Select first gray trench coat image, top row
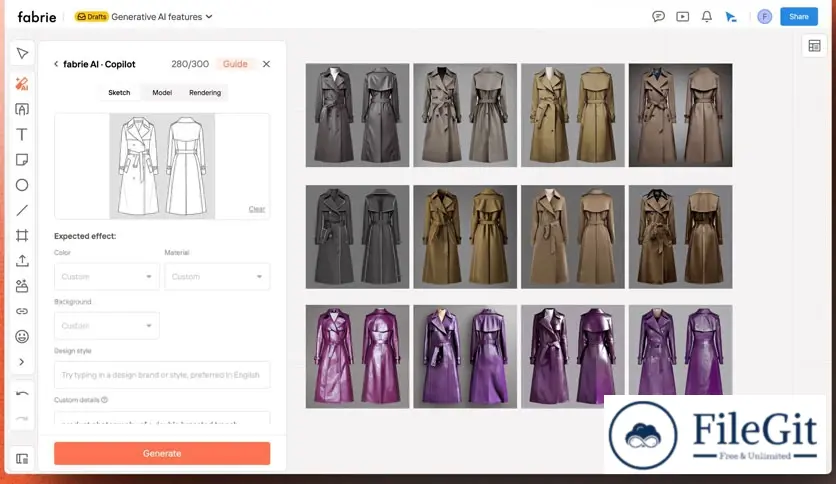 pyautogui.click(x=357, y=115)
